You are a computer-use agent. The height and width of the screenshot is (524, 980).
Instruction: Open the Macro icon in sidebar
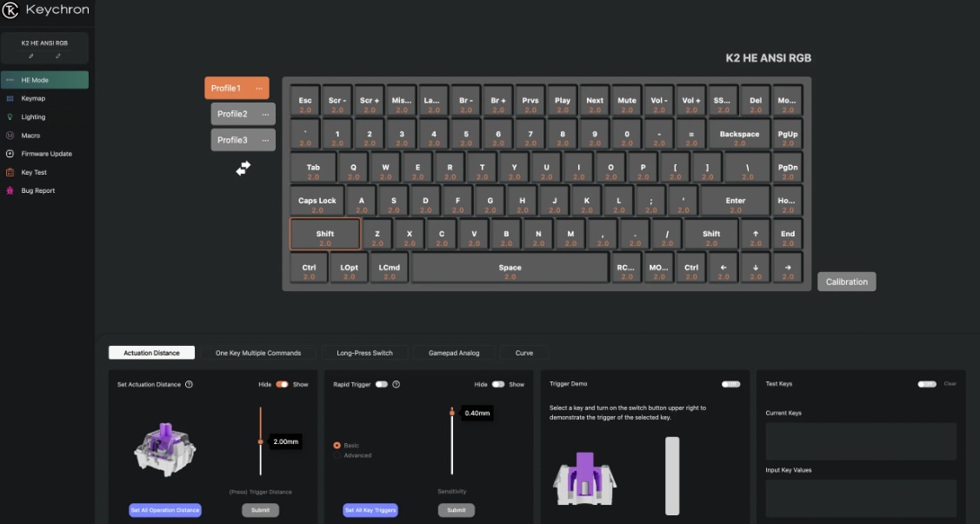(x=10, y=136)
